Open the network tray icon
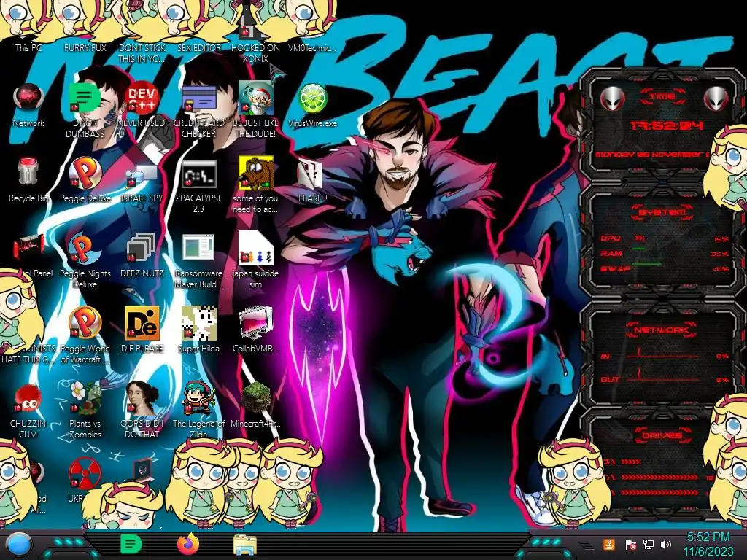 coord(648,544)
